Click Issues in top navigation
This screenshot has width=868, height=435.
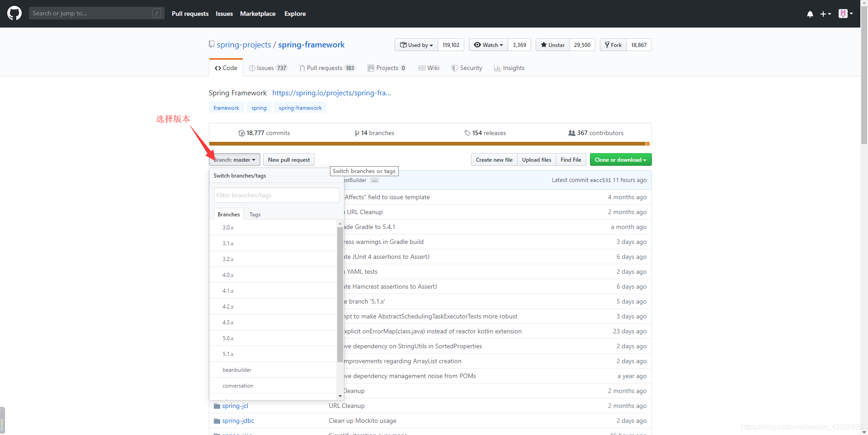224,14
